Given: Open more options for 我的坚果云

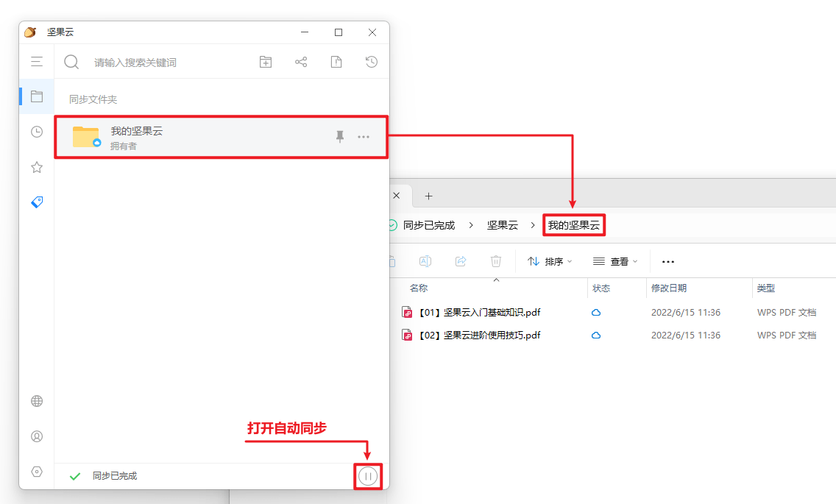Looking at the screenshot, I should point(364,137).
